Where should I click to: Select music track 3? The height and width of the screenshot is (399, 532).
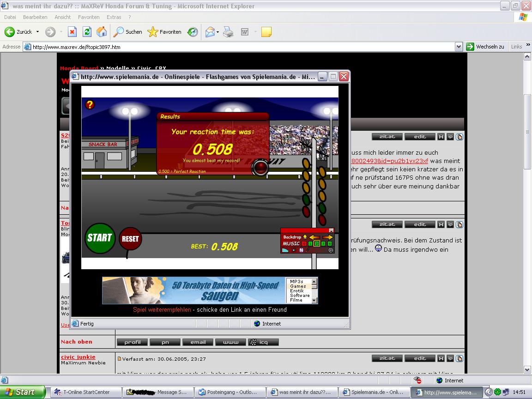click(x=323, y=243)
